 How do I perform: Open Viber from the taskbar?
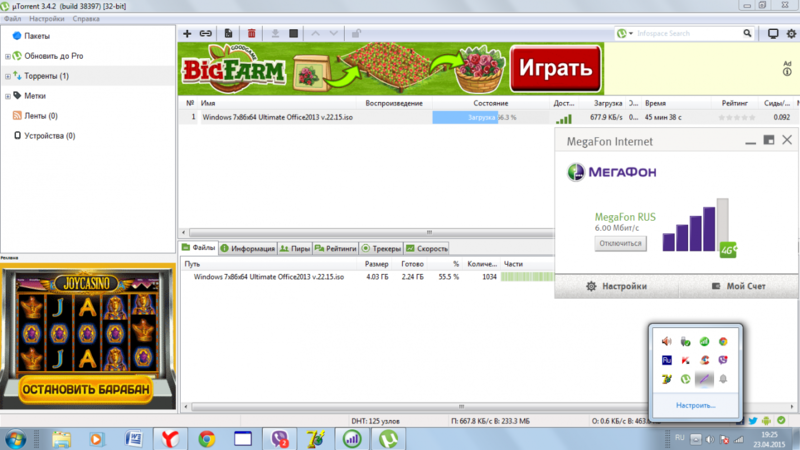coord(279,439)
